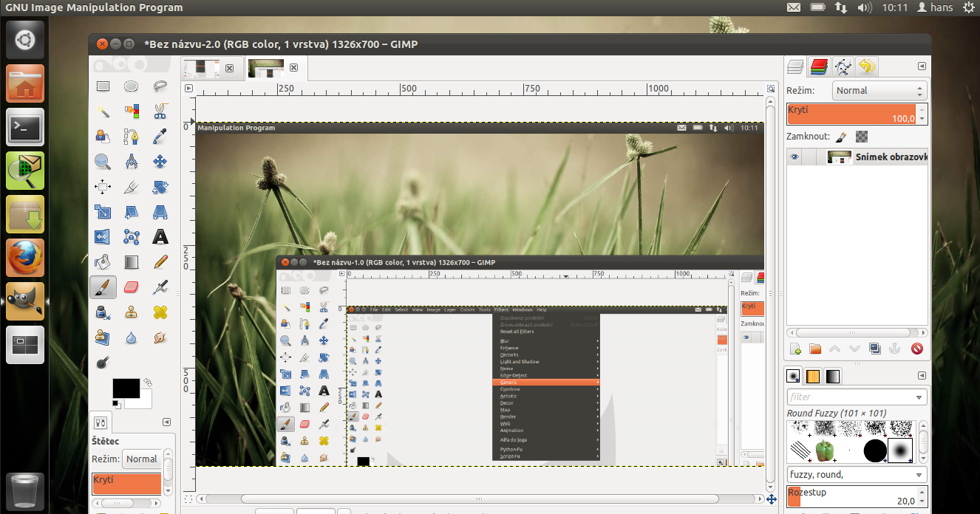Screen dimensions: 980x514
Task: Click the black foreground color swatch
Action: [125, 387]
